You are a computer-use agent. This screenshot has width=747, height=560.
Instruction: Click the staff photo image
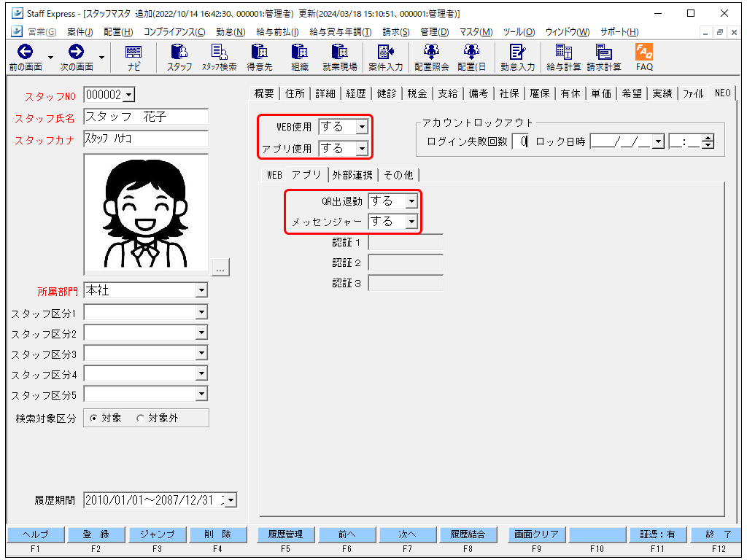146,214
